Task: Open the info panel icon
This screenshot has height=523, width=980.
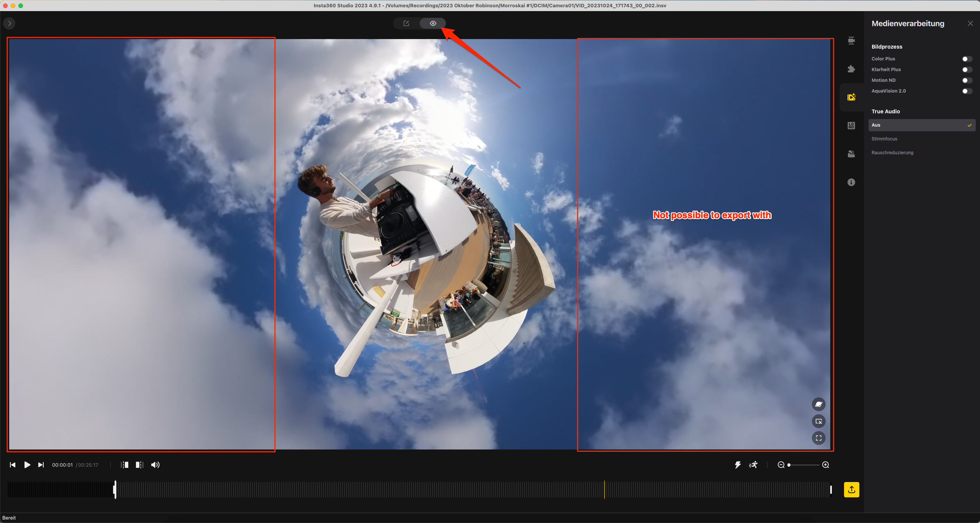Action: [851, 182]
